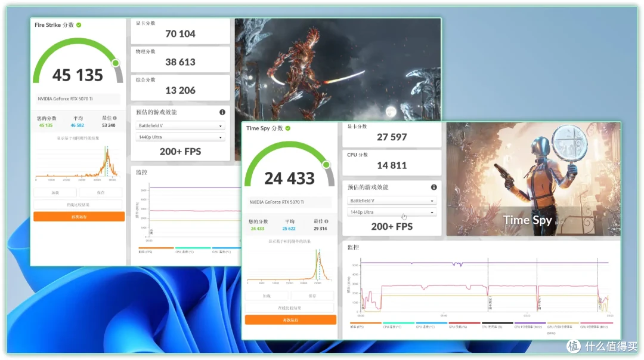This screenshot has width=644, height=360.
Task: Click CPU 分数 value 14 811
Action: point(392,165)
